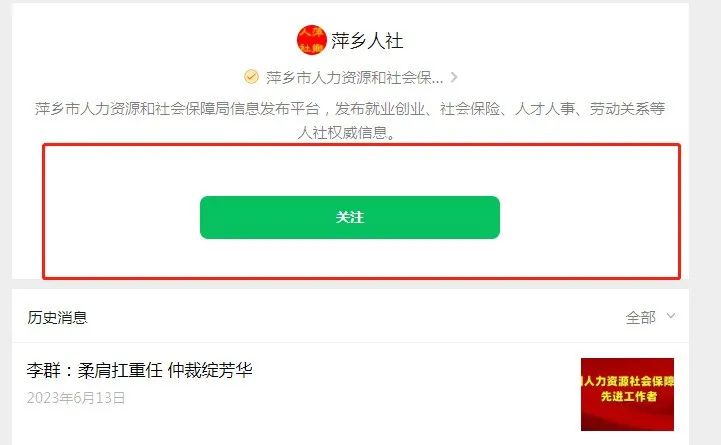Open the 全部 filter dropdown arrow
This screenshot has width=721, height=445.
click(671, 316)
